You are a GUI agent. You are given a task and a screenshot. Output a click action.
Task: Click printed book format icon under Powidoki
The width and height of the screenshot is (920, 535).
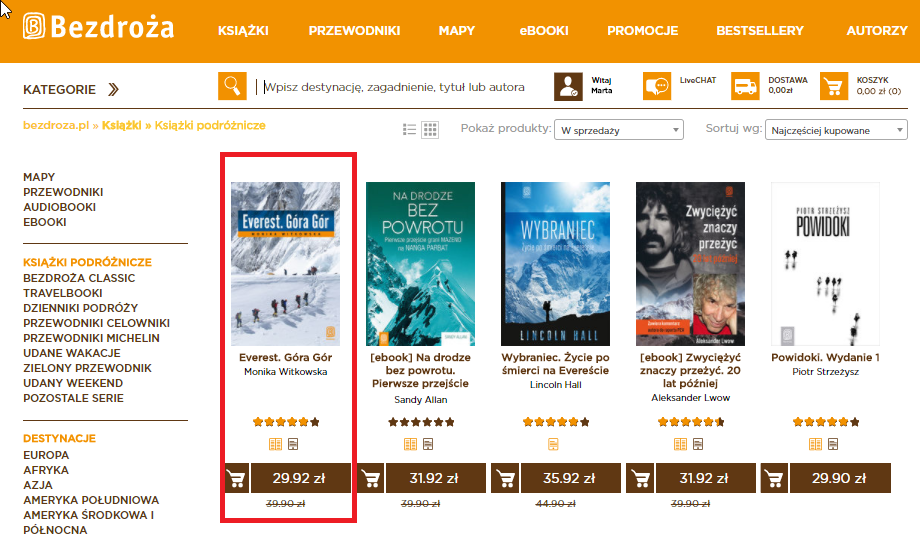tap(815, 444)
